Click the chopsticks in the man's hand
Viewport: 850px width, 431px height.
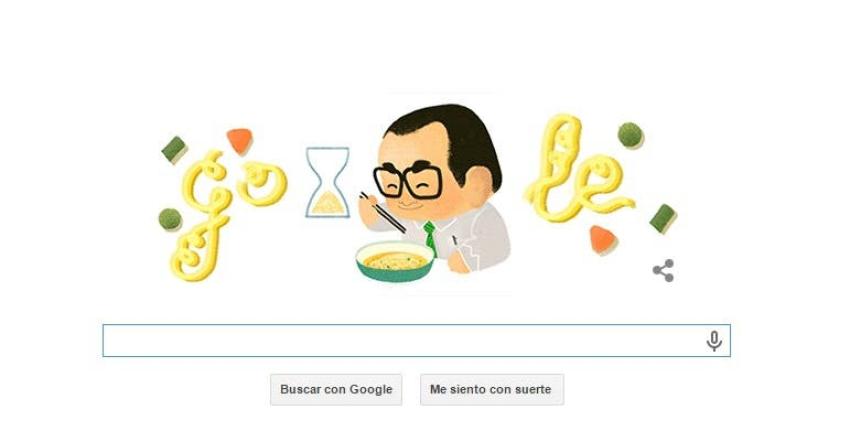coord(383,213)
